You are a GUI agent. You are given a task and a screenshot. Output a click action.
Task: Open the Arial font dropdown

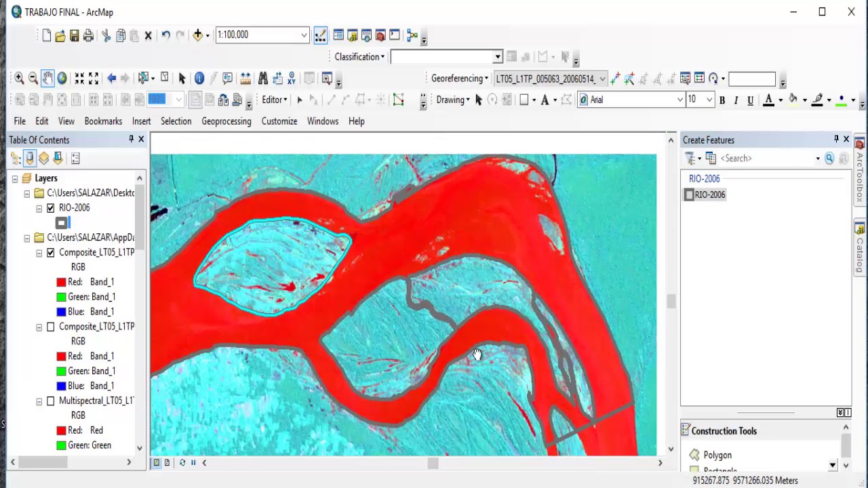(x=679, y=100)
